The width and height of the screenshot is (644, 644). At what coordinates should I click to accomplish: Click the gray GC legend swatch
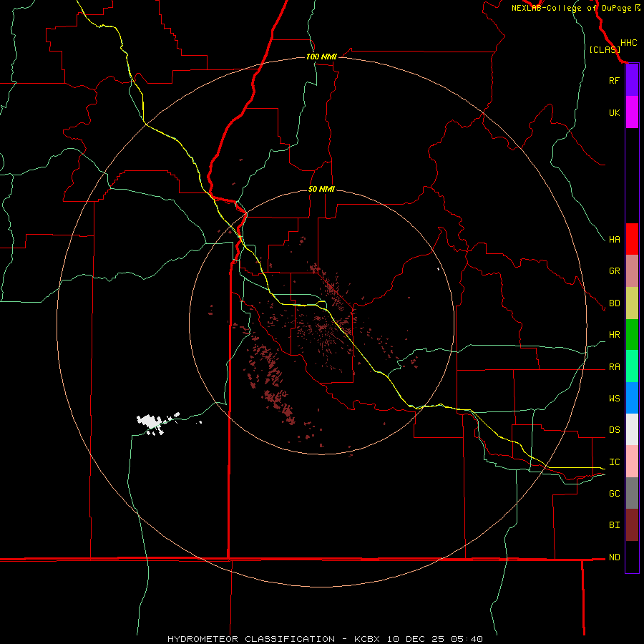pyautogui.click(x=632, y=493)
